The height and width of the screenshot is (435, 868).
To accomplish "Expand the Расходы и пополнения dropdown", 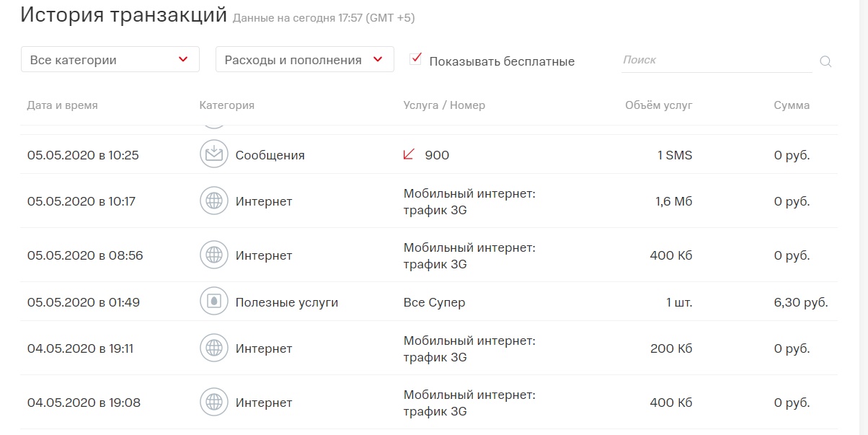I will pyautogui.click(x=304, y=60).
